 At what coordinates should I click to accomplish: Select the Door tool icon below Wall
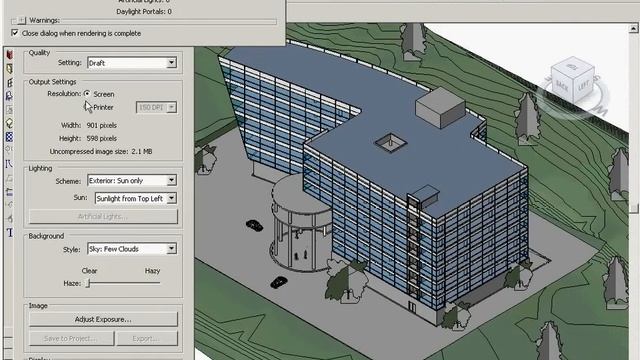(9, 69)
